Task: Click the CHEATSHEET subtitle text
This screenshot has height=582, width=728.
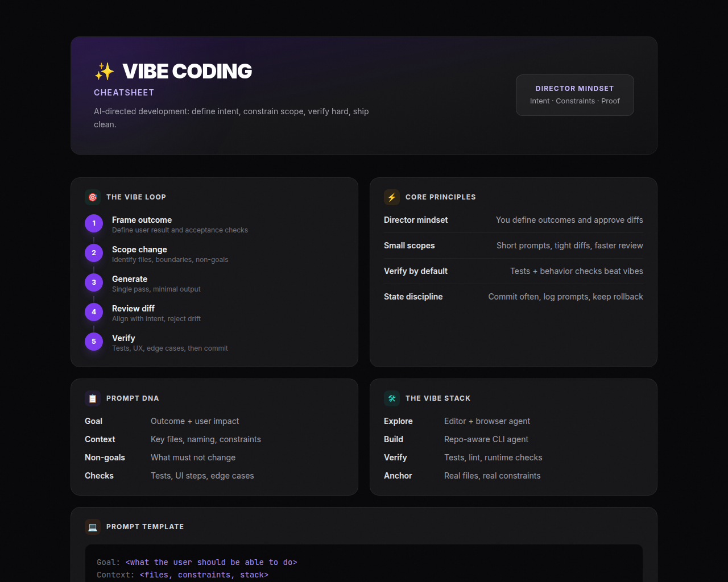Action: 124,93
